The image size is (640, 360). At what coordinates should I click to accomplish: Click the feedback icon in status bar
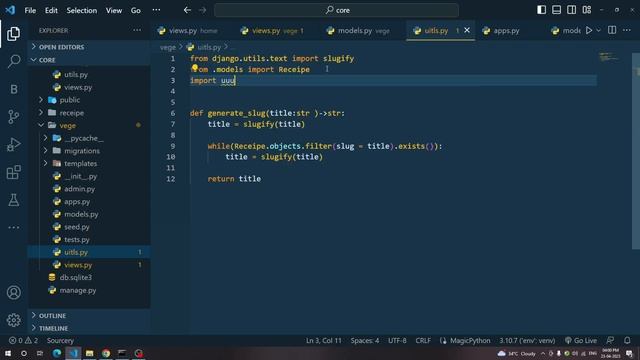tap(610, 340)
